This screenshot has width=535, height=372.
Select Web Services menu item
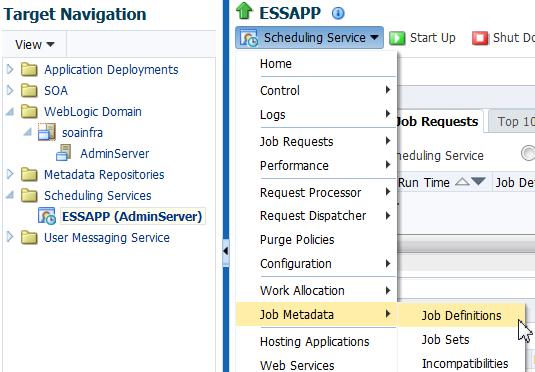click(x=316, y=364)
